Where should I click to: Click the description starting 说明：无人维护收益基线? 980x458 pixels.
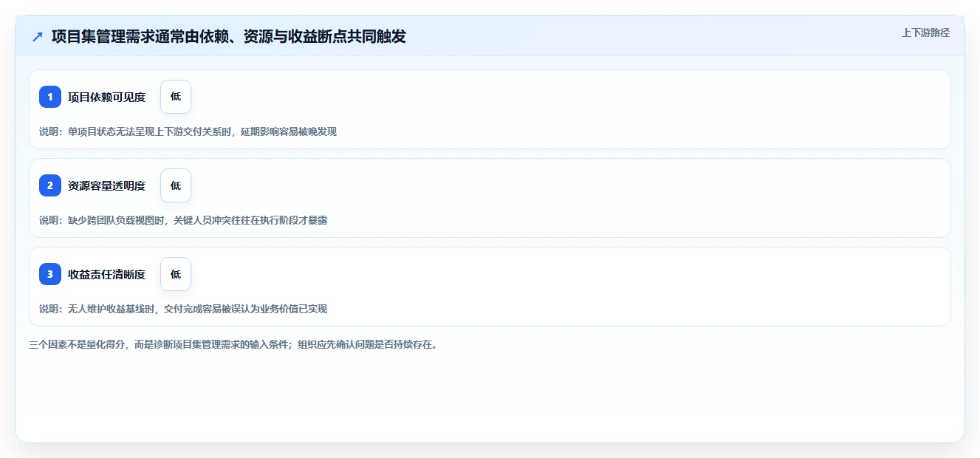pos(183,309)
